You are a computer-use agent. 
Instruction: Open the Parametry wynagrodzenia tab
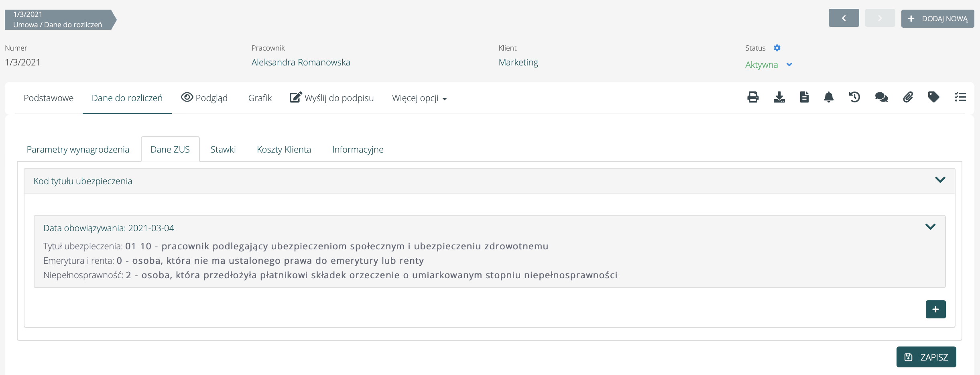(x=78, y=149)
